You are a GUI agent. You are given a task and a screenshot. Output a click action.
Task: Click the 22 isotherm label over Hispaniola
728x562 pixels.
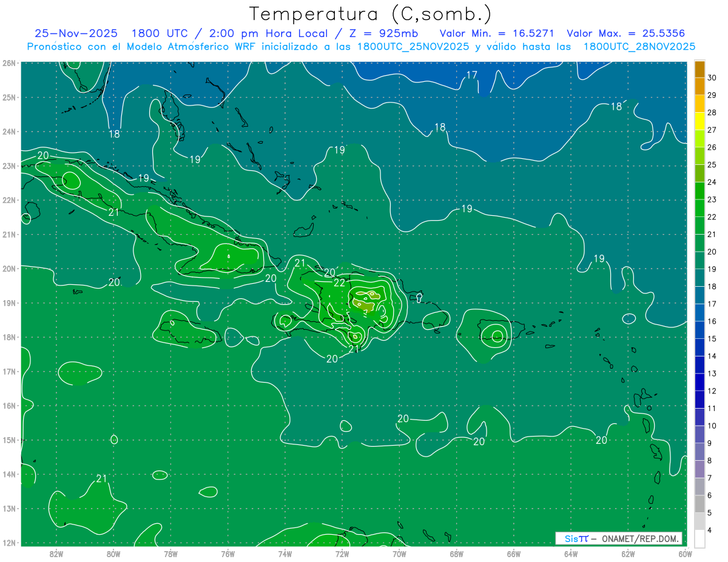340,283
